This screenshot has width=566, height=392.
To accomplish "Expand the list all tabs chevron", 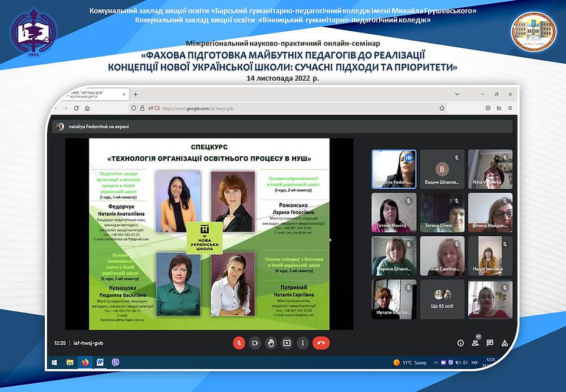I will click(457, 94).
